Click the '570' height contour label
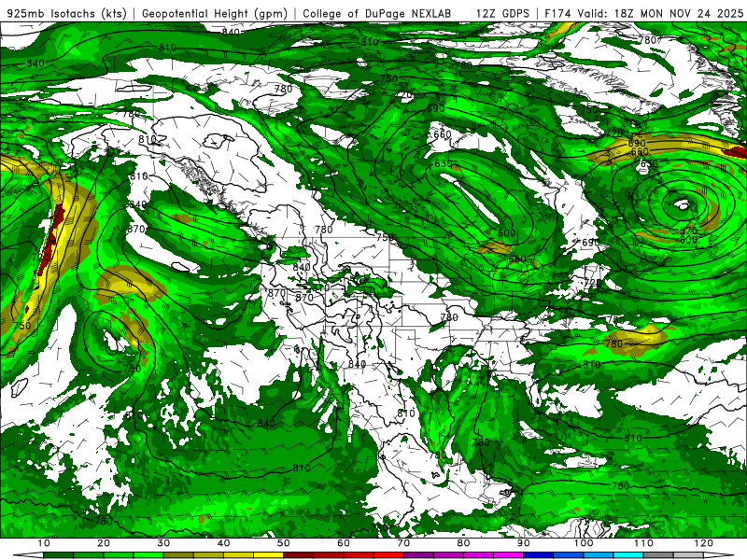Screen dimensions: 747x560 [688, 231]
